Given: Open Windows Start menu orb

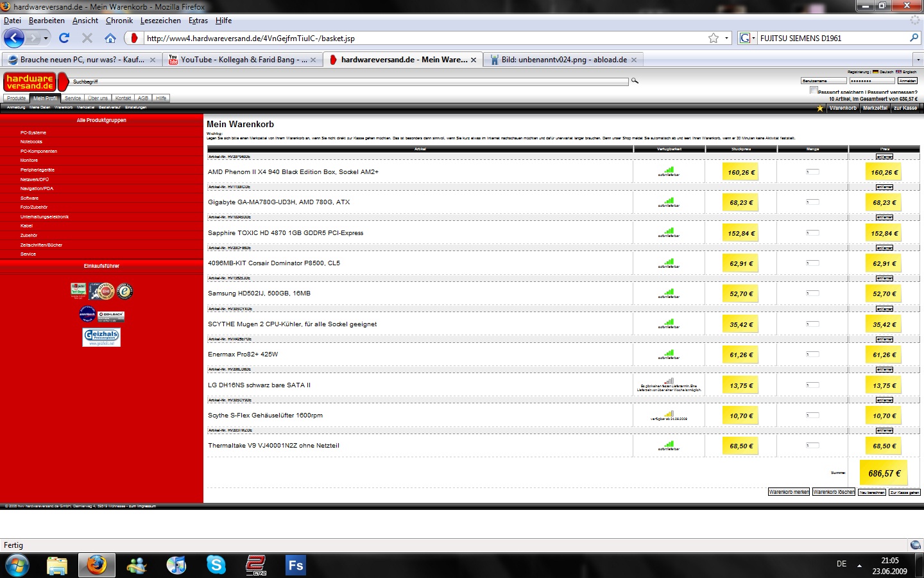Looking at the screenshot, I should pyautogui.click(x=17, y=565).
